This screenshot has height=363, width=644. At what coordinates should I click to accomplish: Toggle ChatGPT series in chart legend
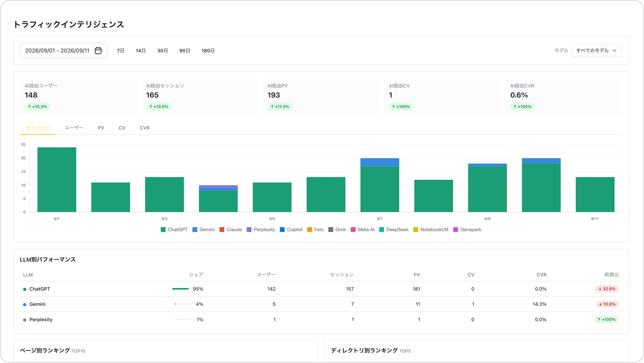(174, 230)
